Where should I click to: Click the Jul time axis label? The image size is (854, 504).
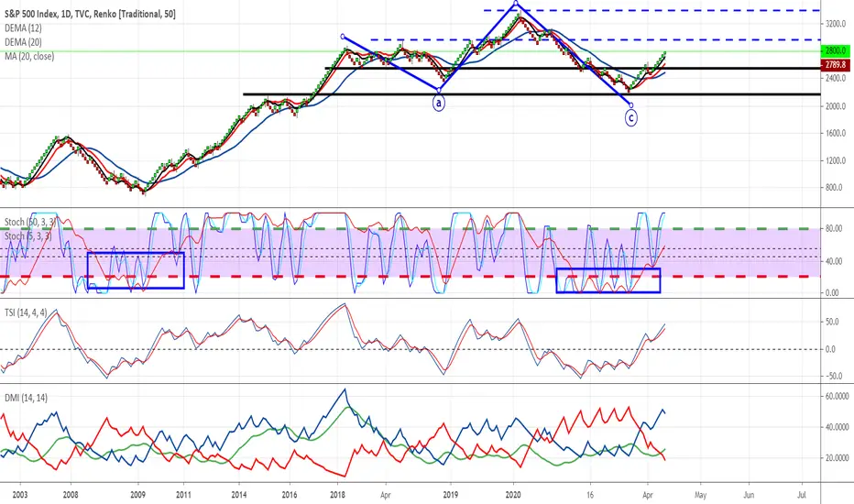tap(802, 495)
